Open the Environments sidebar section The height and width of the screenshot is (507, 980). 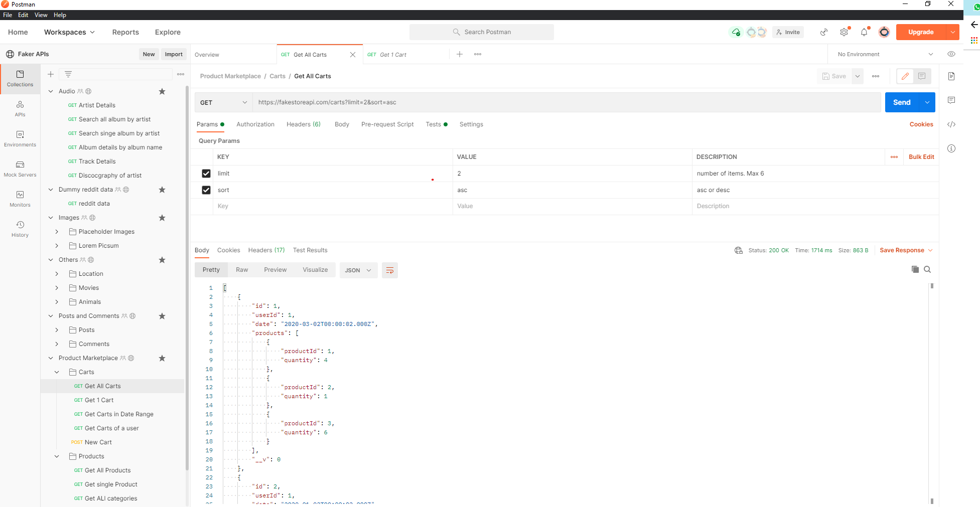coord(20,139)
